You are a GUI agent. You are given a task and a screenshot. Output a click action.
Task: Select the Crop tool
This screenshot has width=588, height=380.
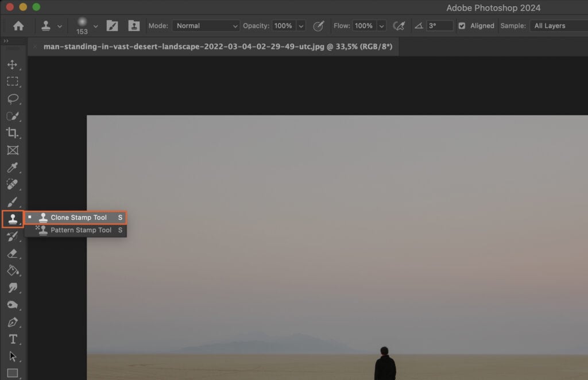(x=13, y=133)
